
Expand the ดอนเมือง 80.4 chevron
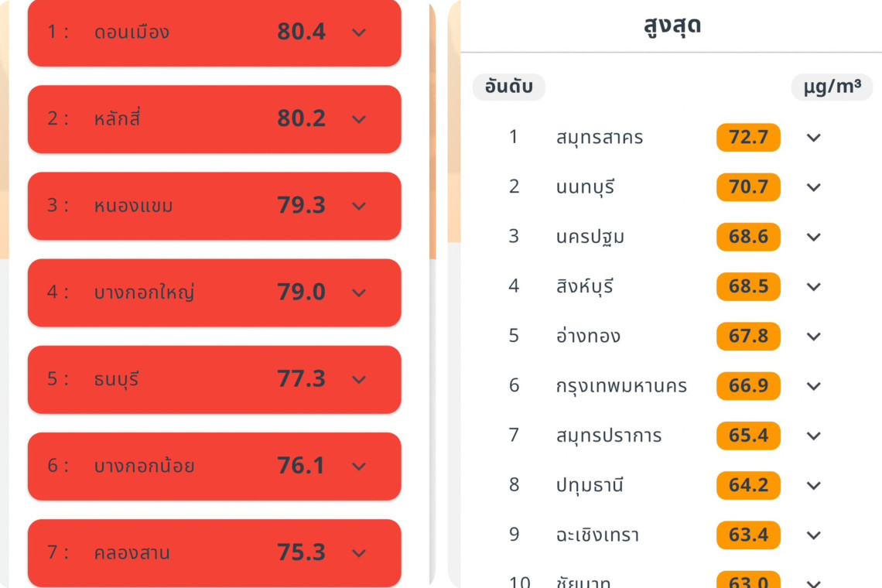[358, 32]
